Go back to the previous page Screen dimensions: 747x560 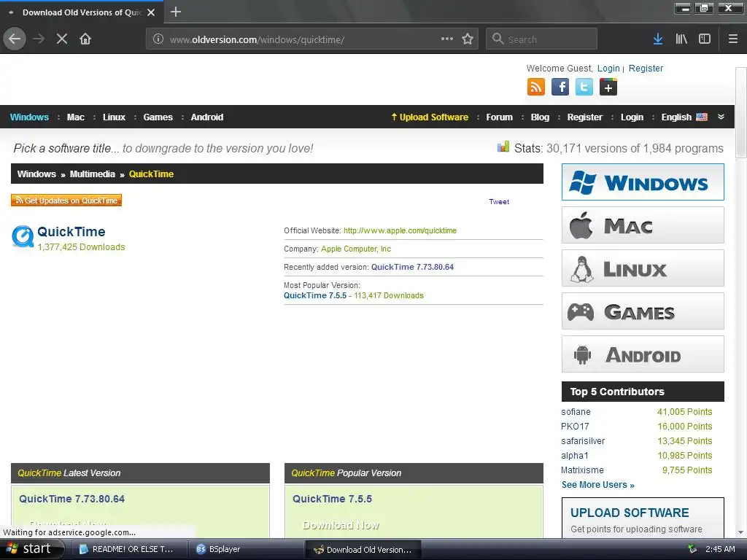(15, 39)
